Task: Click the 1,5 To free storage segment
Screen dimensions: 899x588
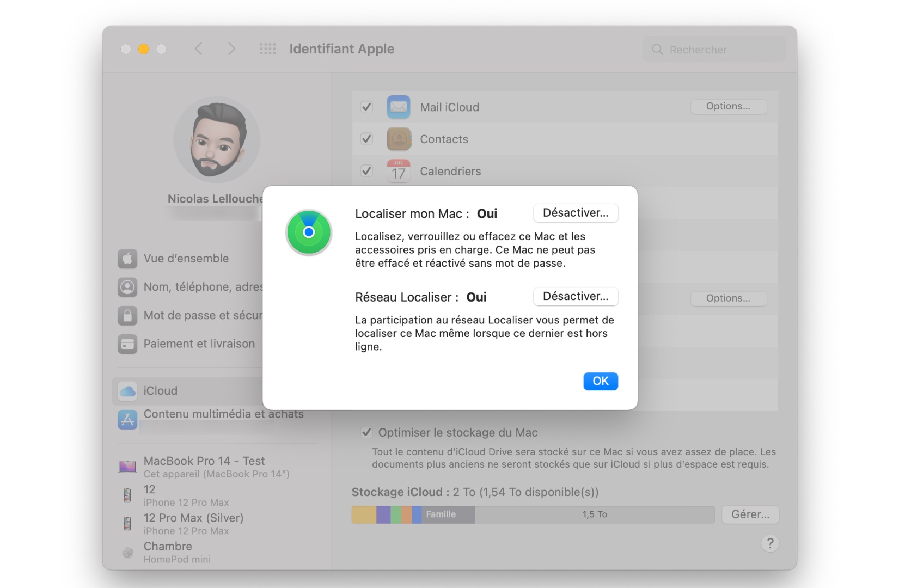Action: [595, 514]
